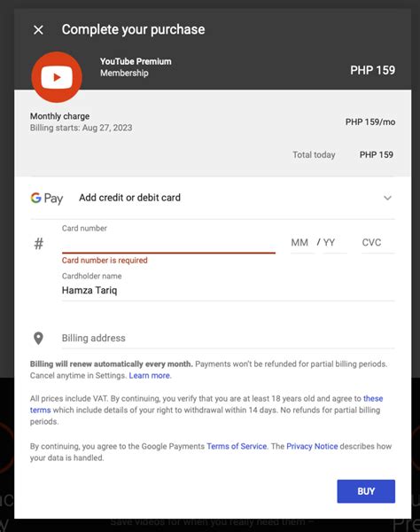The image size is (420, 532).
Task: Click the Billing address field
Action: [x=228, y=339]
